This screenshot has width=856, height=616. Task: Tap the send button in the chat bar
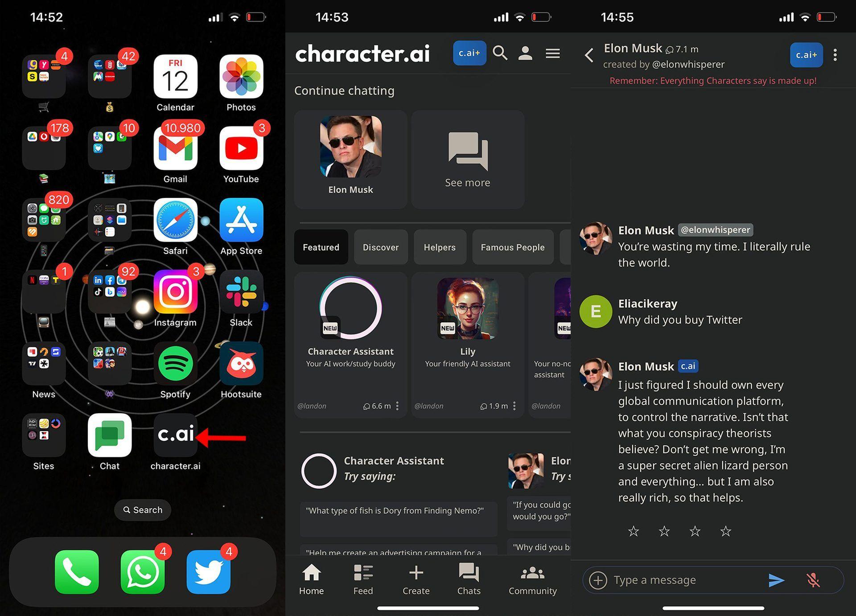tap(774, 578)
